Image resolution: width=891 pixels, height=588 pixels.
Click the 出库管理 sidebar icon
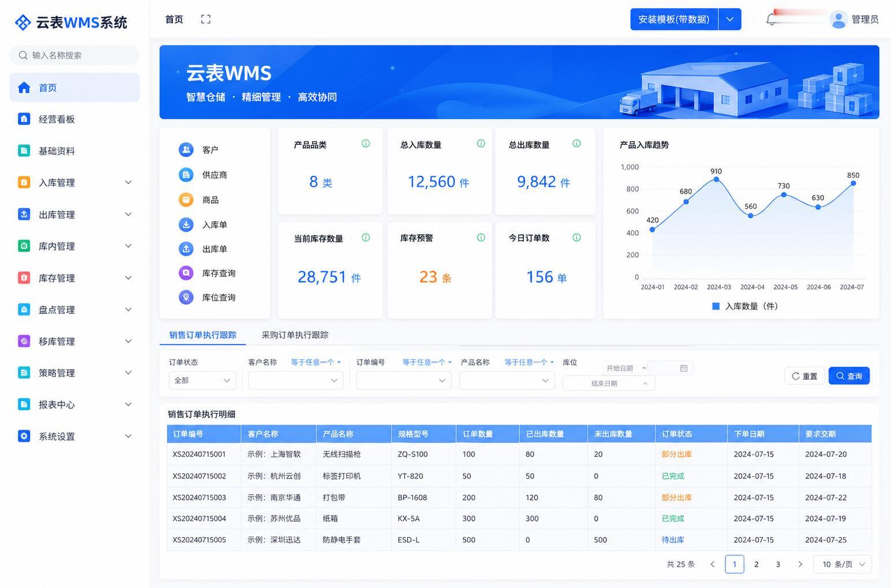[24, 214]
